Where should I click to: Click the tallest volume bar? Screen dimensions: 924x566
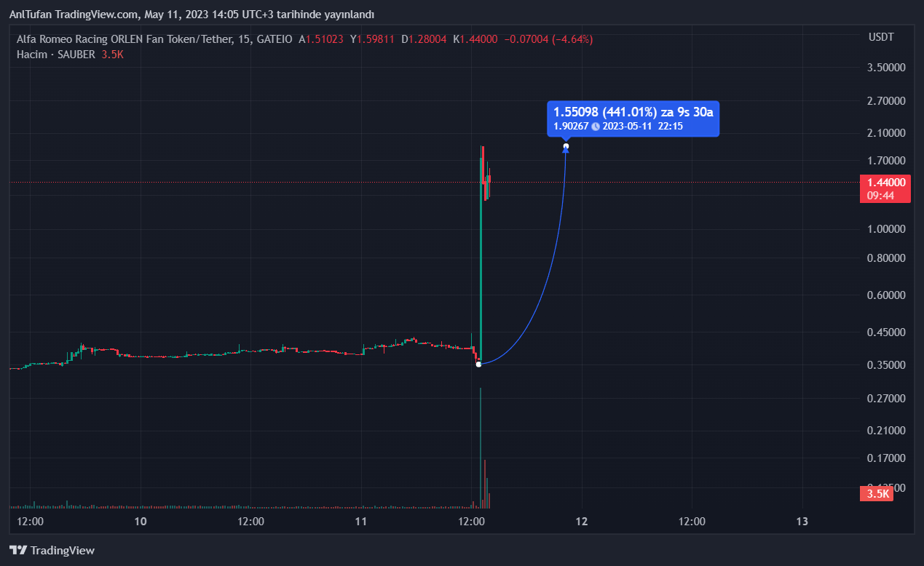(x=481, y=447)
